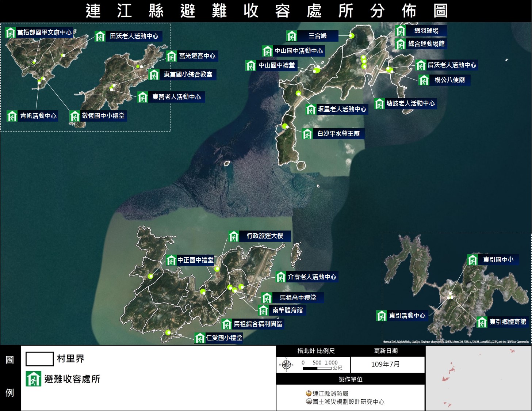Select the shelter icon next to 楊公八使廟
532x411 pixels.
point(424,80)
